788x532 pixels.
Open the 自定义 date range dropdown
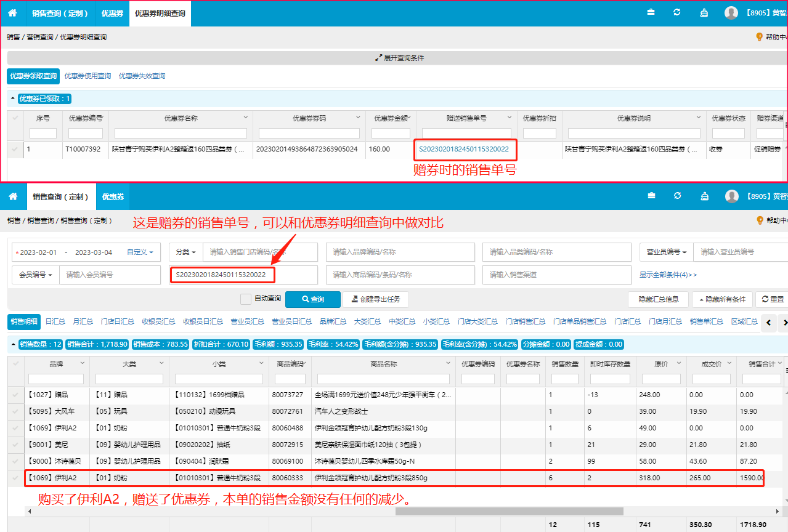click(x=140, y=252)
